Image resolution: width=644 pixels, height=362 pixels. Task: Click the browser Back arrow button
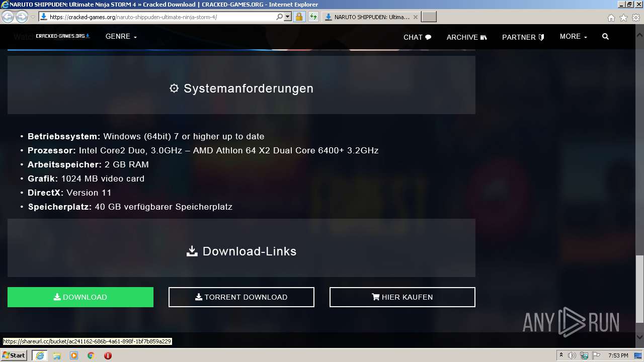[x=8, y=17]
